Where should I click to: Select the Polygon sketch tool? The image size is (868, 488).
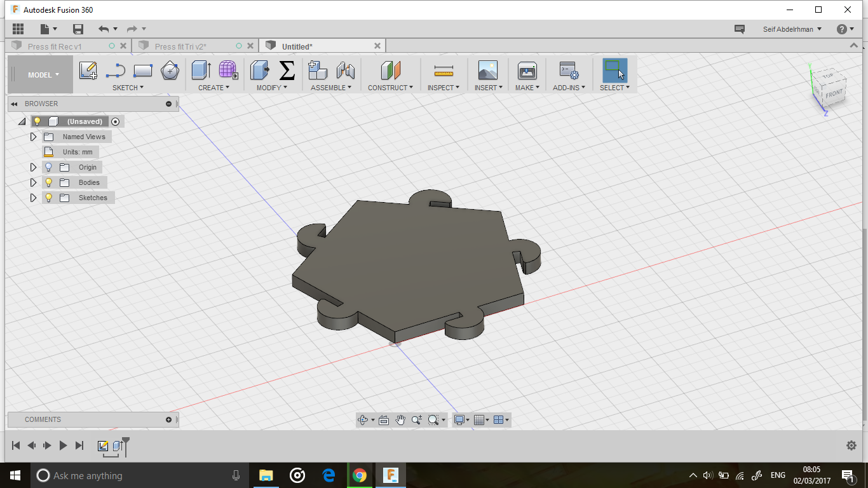tap(170, 70)
